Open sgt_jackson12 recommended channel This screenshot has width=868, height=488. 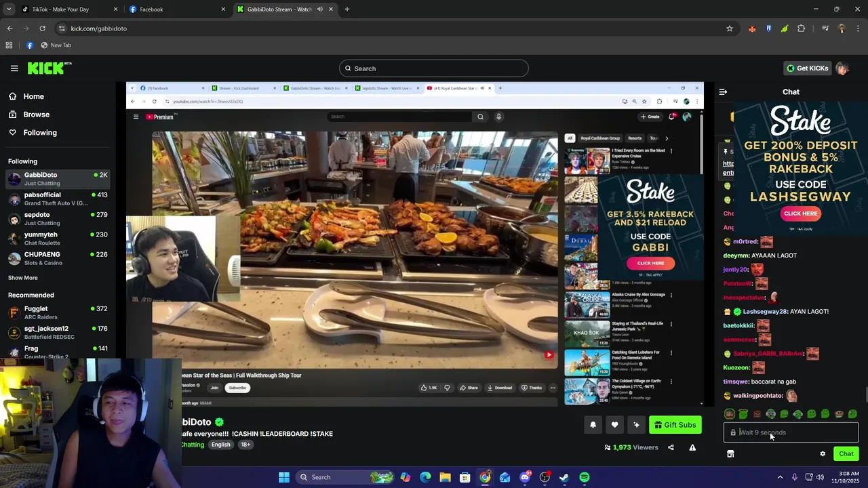(x=58, y=332)
